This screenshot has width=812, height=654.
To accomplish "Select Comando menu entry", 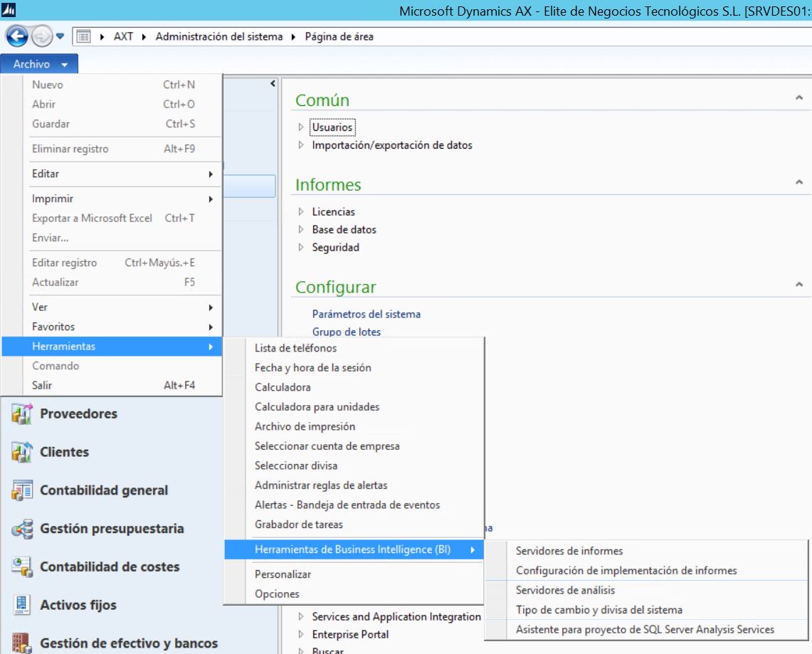I will 112,366.
